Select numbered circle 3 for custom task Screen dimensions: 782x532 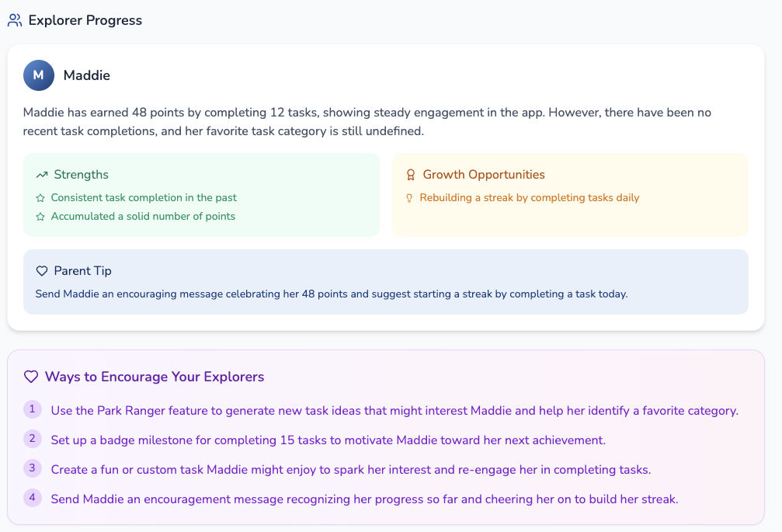click(33, 468)
